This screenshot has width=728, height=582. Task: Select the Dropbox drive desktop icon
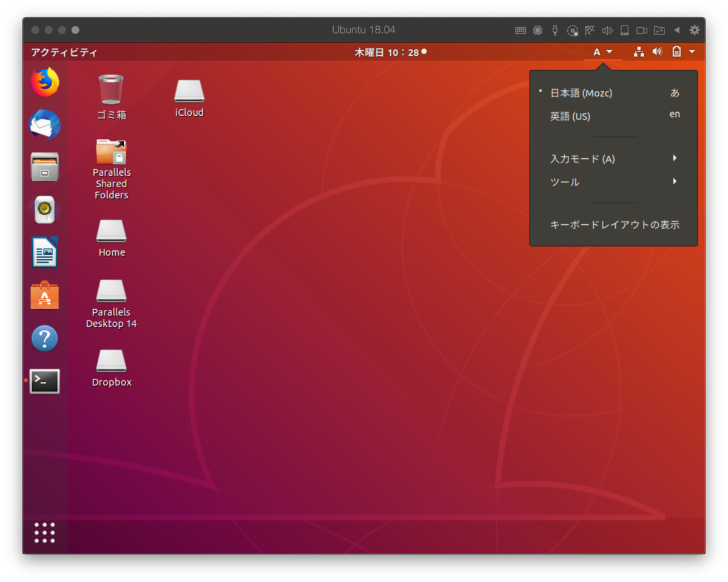coord(111,368)
